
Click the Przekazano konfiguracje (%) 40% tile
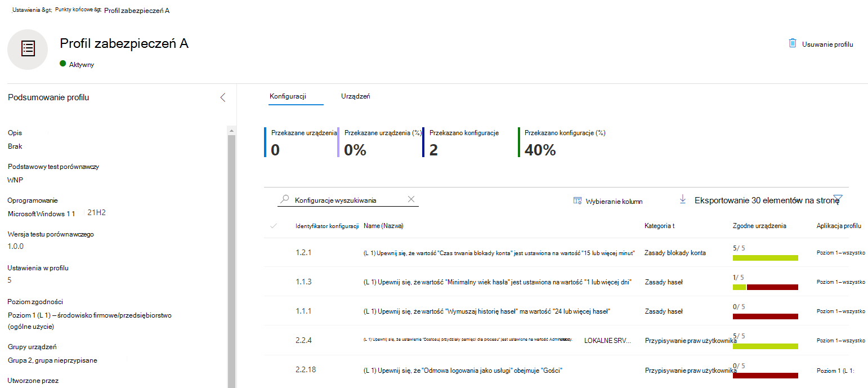pyautogui.click(x=562, y=142)
